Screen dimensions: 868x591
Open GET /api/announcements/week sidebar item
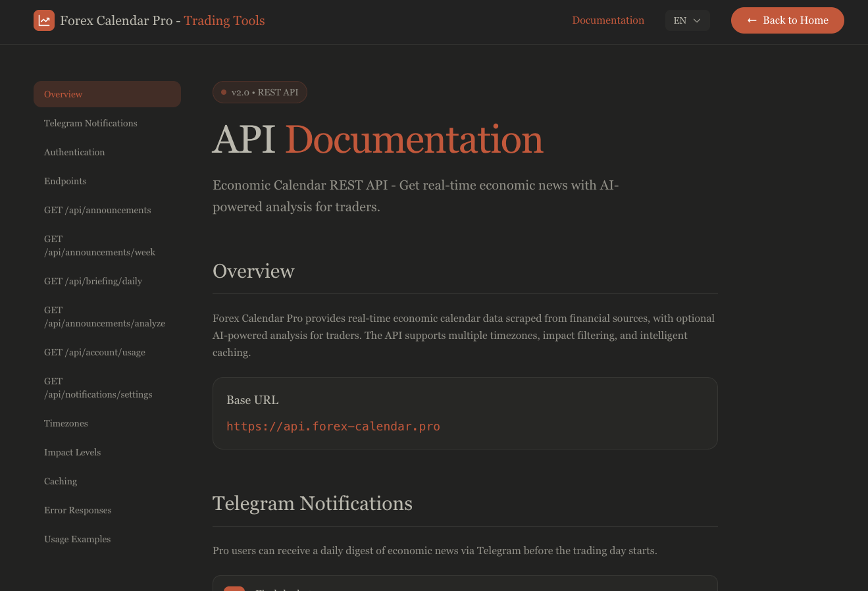tap(107, 245)
